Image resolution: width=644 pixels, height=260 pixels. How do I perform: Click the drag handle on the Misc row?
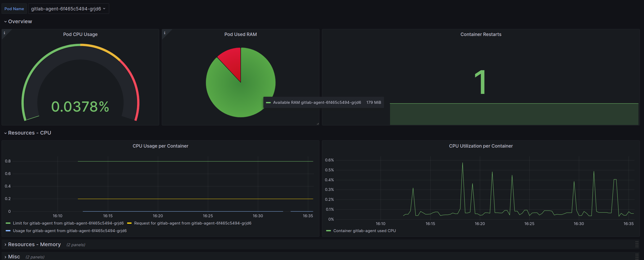637,256
